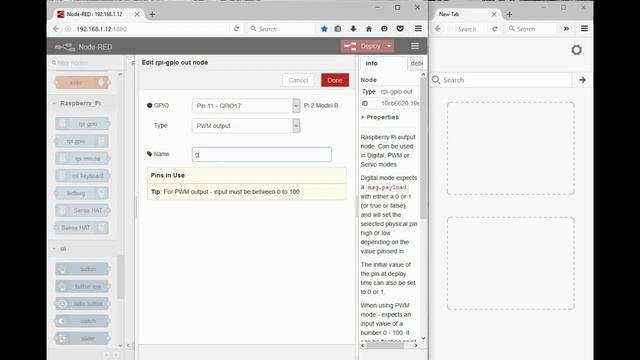Focus the Name text field
Viewport: 640px width, 360px height.
pos(262,154)
